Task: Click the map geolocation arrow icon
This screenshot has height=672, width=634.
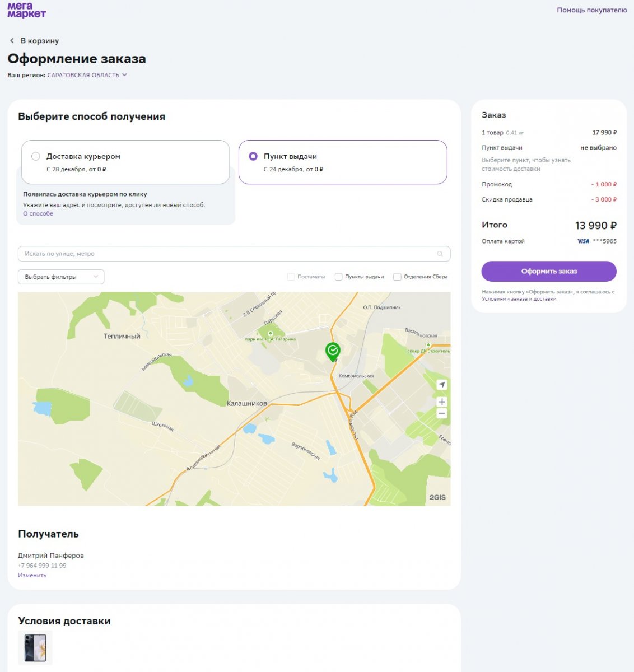Action: [x=442, y=385]
